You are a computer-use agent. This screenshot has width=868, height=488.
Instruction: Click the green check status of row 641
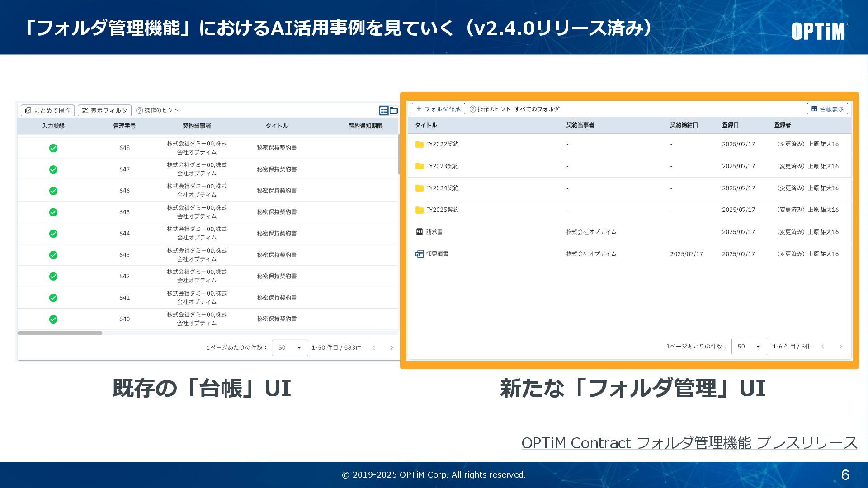click(53, 298)
